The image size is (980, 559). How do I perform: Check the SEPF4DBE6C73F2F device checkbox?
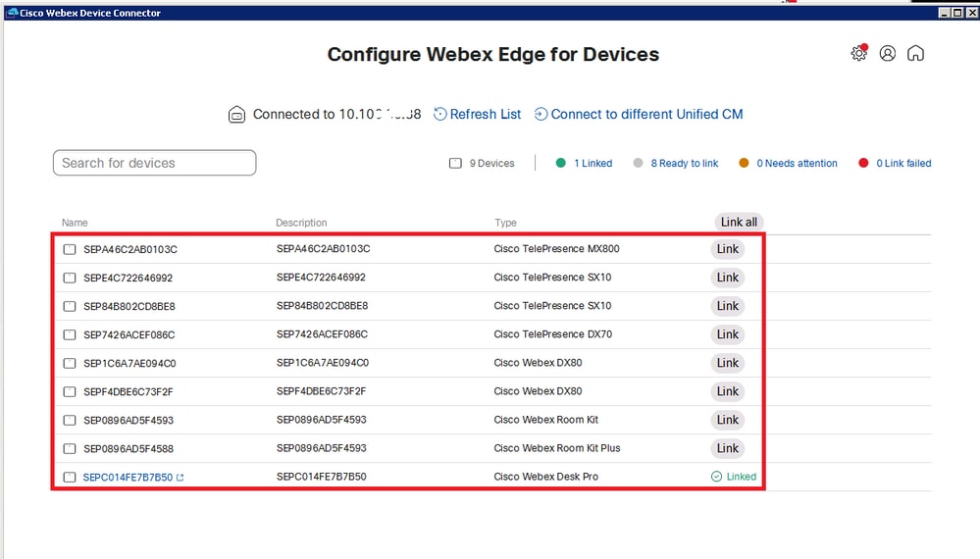point(70,391)
